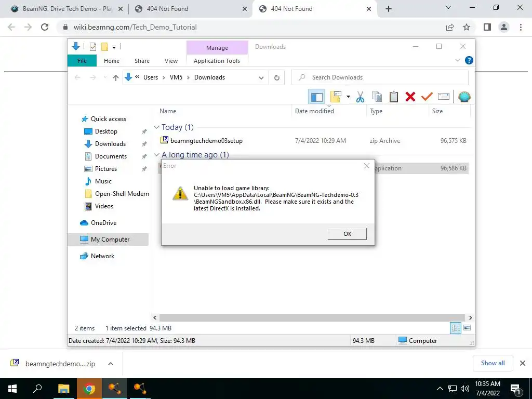Click the quick access new folder icon

[104, 47]
